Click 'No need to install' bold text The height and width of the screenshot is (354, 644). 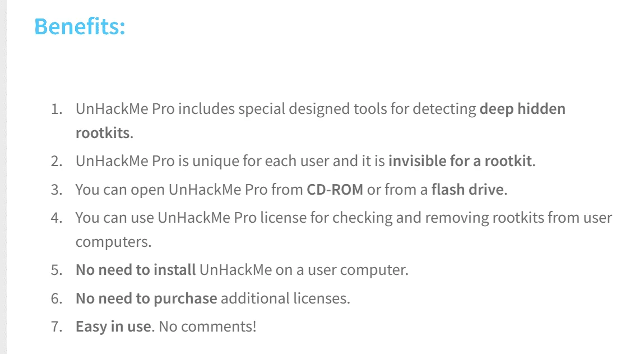point(136,270)
